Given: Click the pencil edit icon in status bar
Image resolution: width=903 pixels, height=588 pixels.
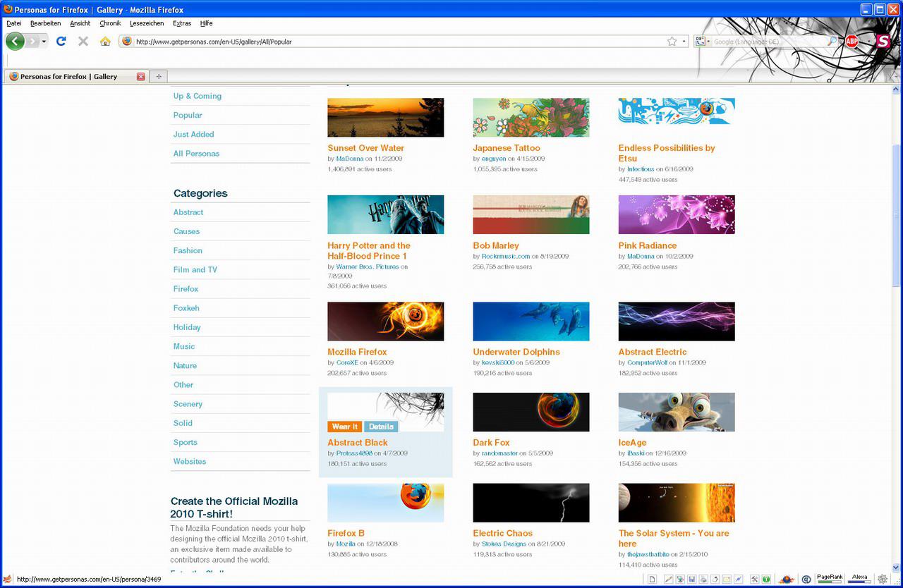Looking at the screenshot, I should [x=669, y=580].
